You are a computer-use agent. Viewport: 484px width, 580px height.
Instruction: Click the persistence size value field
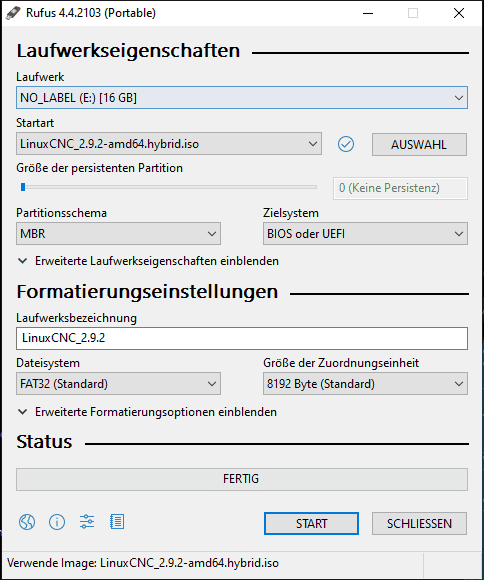pos(400,188)
